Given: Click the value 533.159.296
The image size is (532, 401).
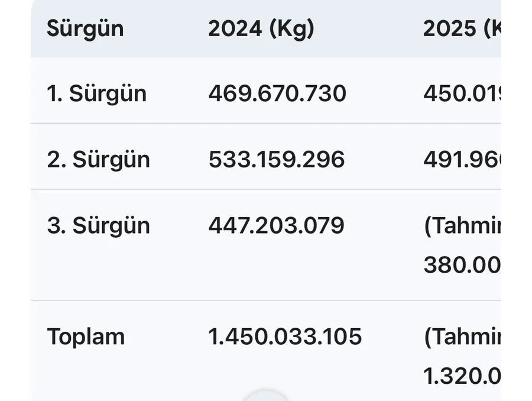Looking at the screenshot, I should coord(277,160).
